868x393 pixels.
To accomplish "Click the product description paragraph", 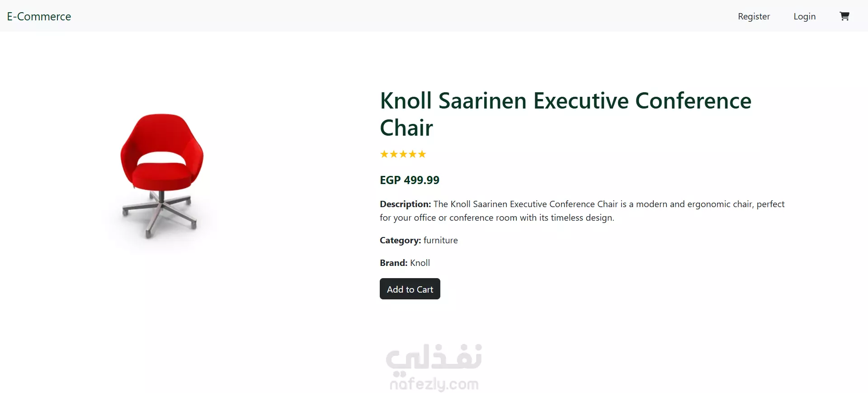I will pyautogui.click(x=582, y=211).
